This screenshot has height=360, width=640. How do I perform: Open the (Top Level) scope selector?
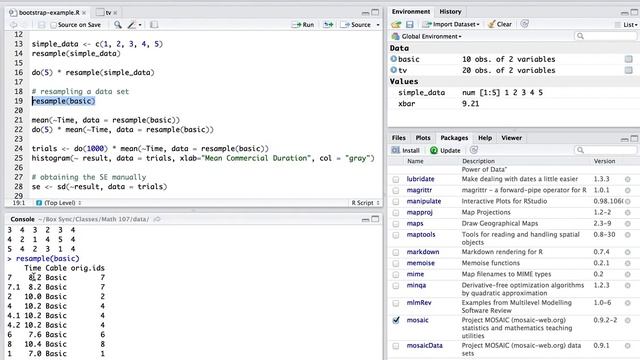[x=60, y=203]
